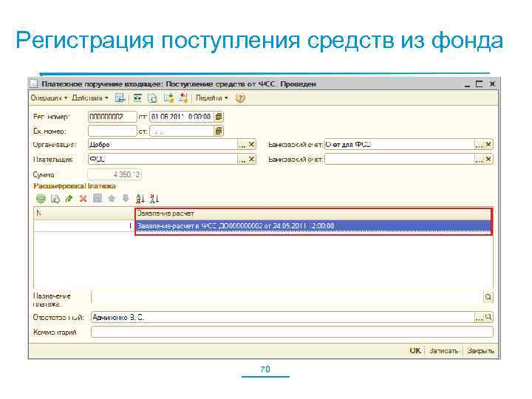Maximize the payment order window
532x399 pixels.
[479, 83]
